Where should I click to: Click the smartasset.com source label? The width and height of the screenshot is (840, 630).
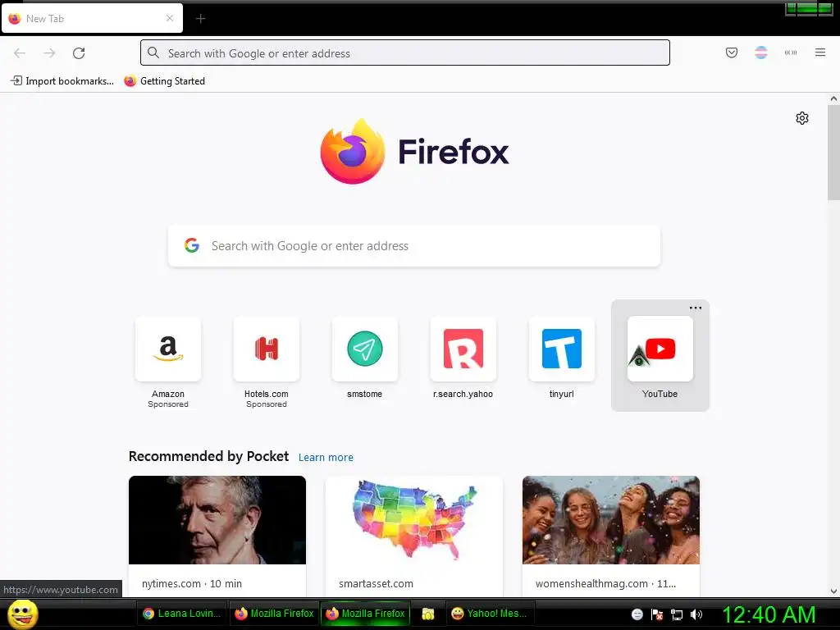click(x=376, y=583)
